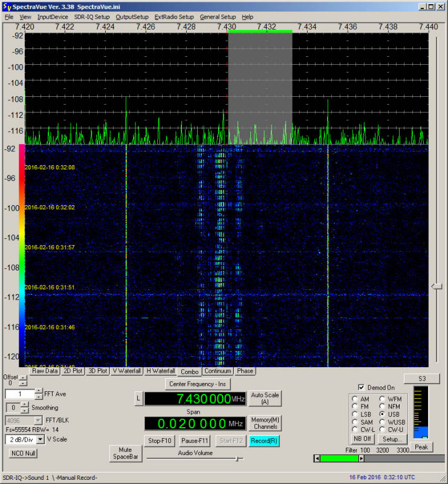Stop acquisition with Stop-F10
448x484 pixels.
click(160, 441)
